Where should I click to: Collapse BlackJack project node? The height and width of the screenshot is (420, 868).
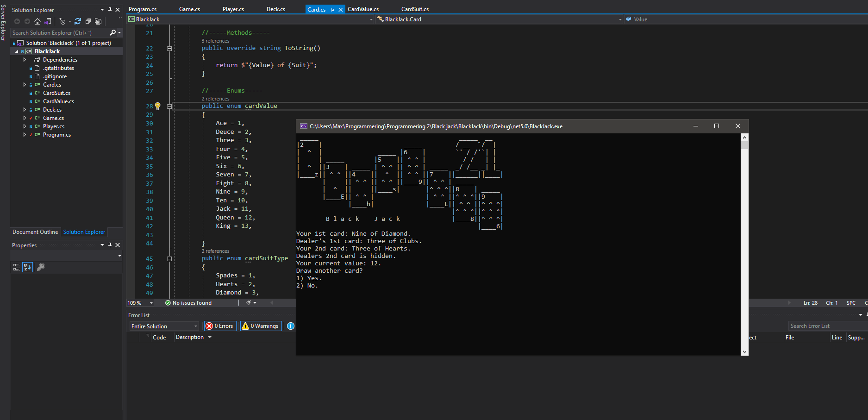[17, 51]
